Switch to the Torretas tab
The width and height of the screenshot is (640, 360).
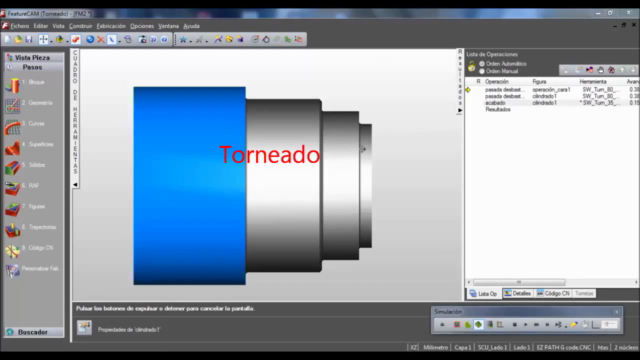[x=584, y=293]
